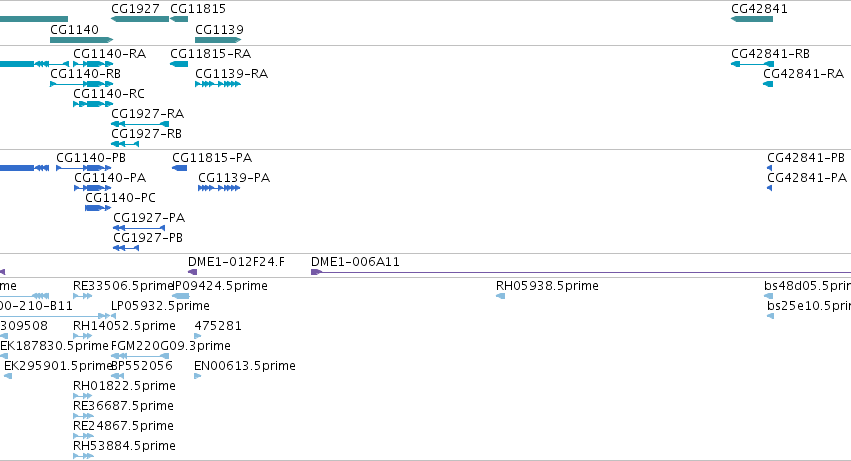Click transcript CG11815-RA label
Screen dimensions: 851x461
[211, 54]
